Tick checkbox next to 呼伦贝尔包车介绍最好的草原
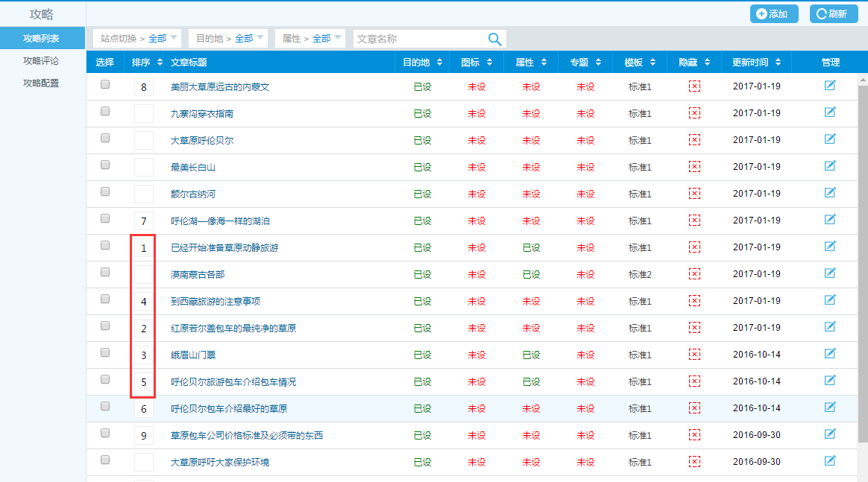868x482 pixels. coord(105,407)
